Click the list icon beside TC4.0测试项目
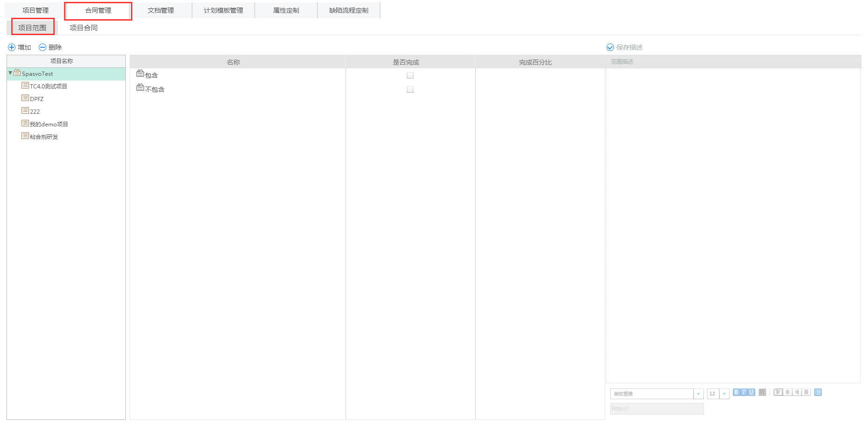This screenshot has width=868, height=424. [25, 85]
